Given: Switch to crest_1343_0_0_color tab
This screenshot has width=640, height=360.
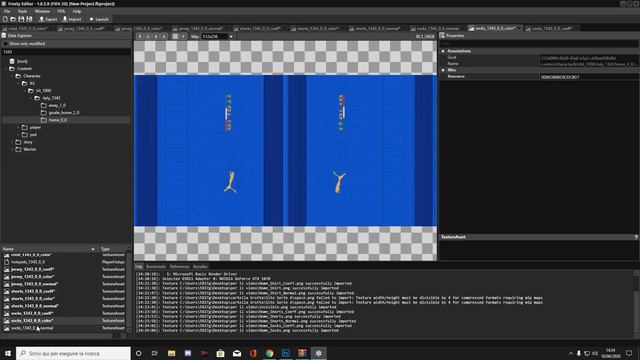Looking at the screenshot, I should 27,29.
